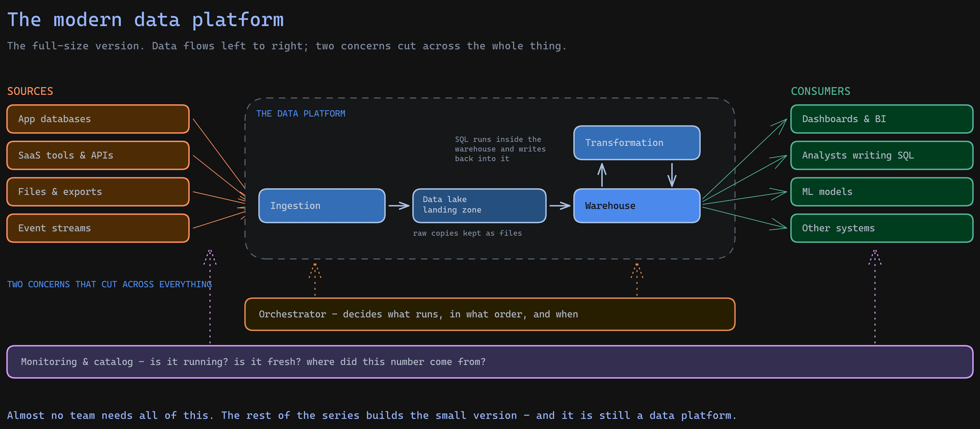Select the Event streams source box
Screen dimensions: 980x429
[98, 228]
